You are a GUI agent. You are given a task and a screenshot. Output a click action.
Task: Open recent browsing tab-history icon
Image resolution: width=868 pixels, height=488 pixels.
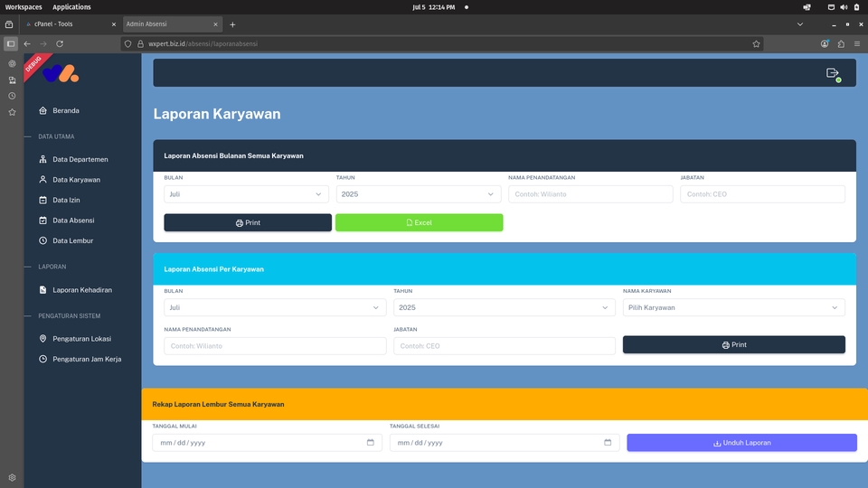tap(9, 24)
